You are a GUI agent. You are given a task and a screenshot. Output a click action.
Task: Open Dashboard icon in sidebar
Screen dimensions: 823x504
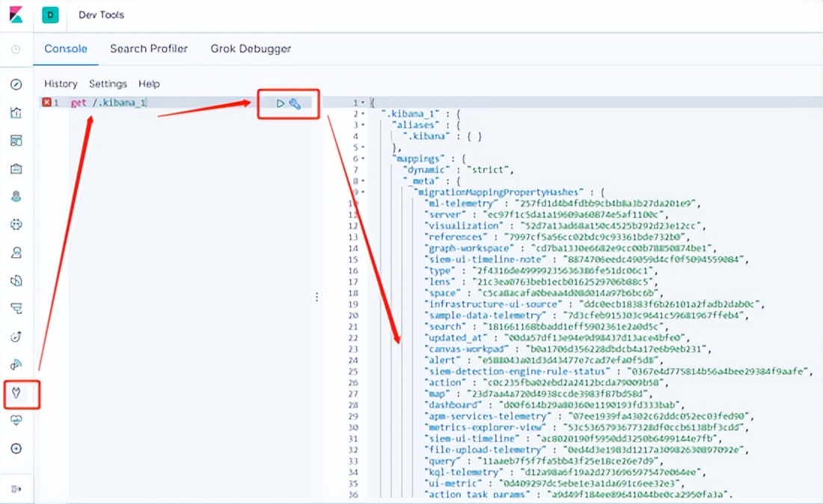pos(16,141)
